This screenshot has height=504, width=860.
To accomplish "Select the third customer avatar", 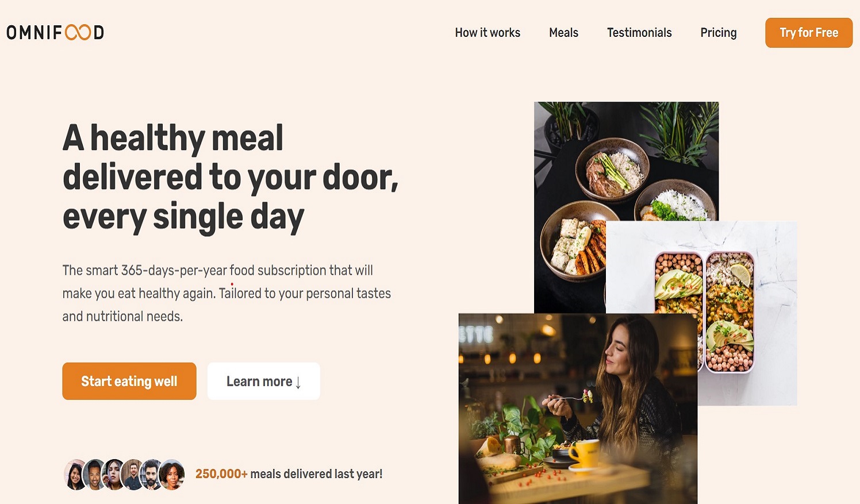I will [x=113, y=475].
